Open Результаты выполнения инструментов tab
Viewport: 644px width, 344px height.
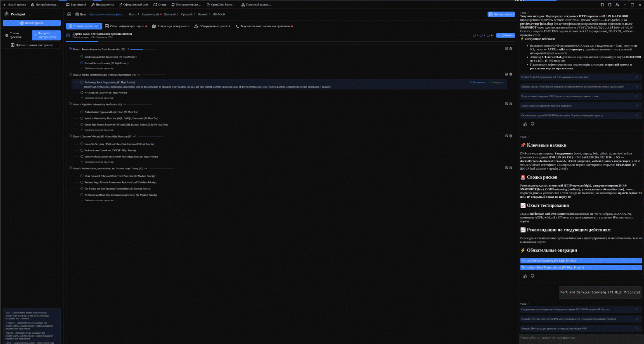click(x=264, y=26)
